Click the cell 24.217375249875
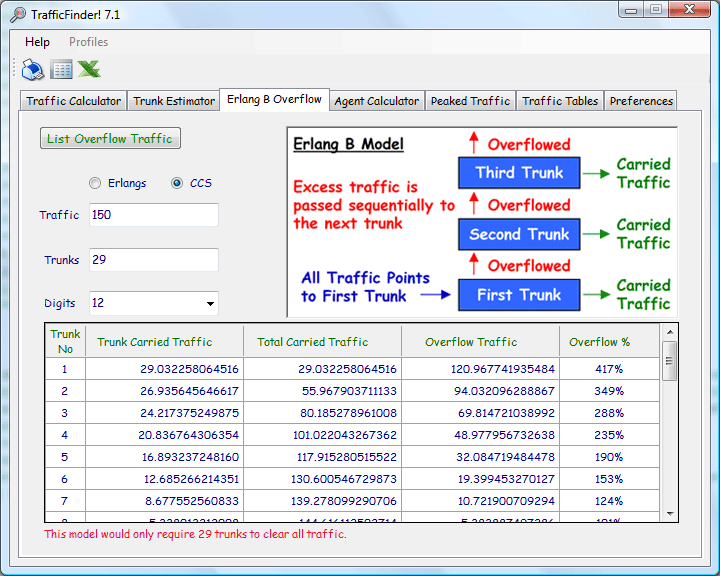720x576 pixels. pyautogui.click(x=164, y=413)
